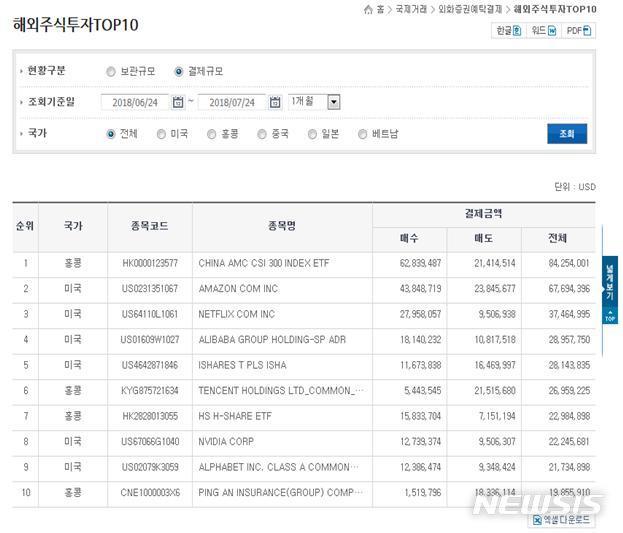Edit the end date field 2018/07/24
The image size is (623, 533).
click(232, 102)
